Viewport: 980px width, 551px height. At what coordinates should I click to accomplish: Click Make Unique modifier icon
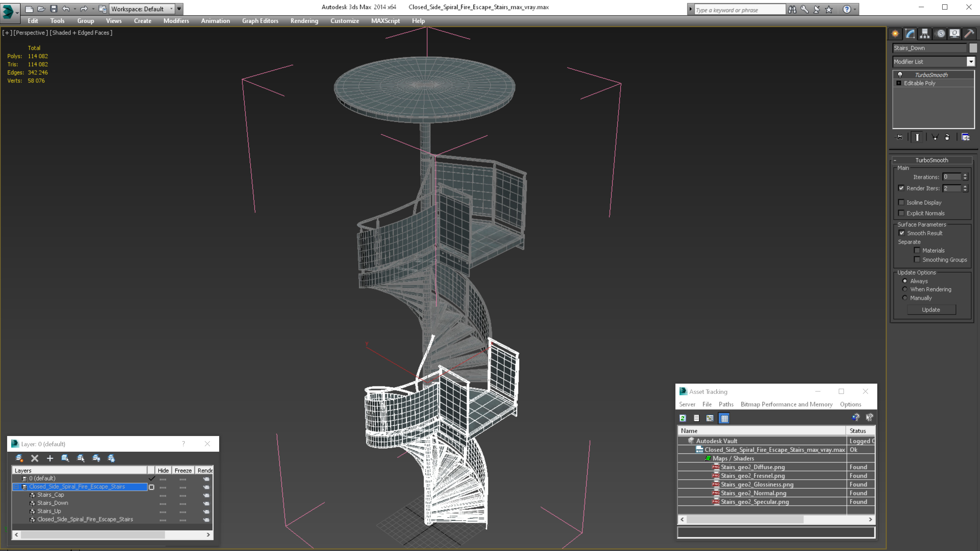click(x=935, y=137)
